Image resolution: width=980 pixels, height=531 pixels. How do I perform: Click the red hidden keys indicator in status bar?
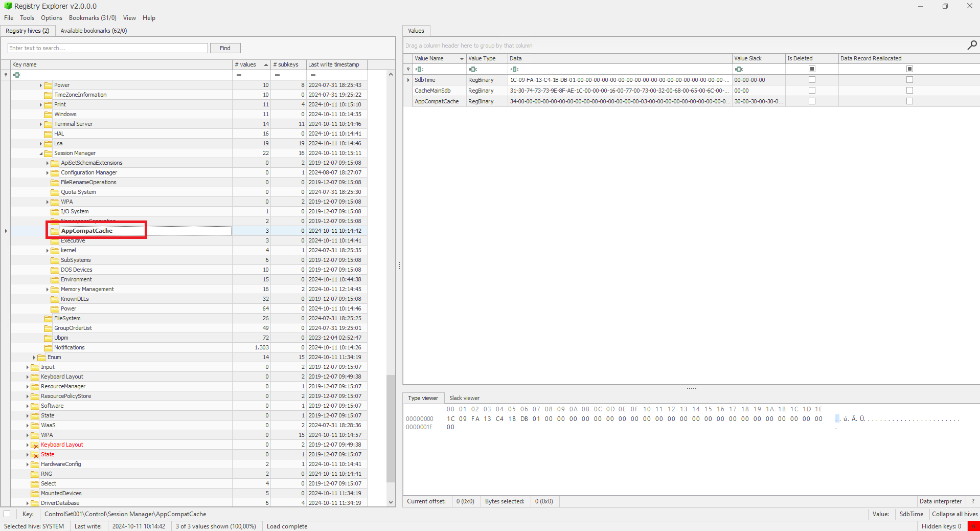pos(973,526)
